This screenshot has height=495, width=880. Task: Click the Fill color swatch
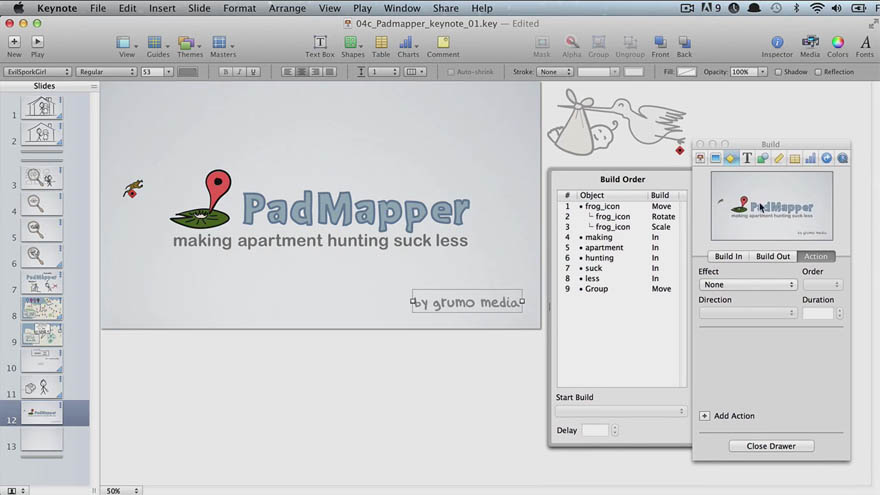686,72
